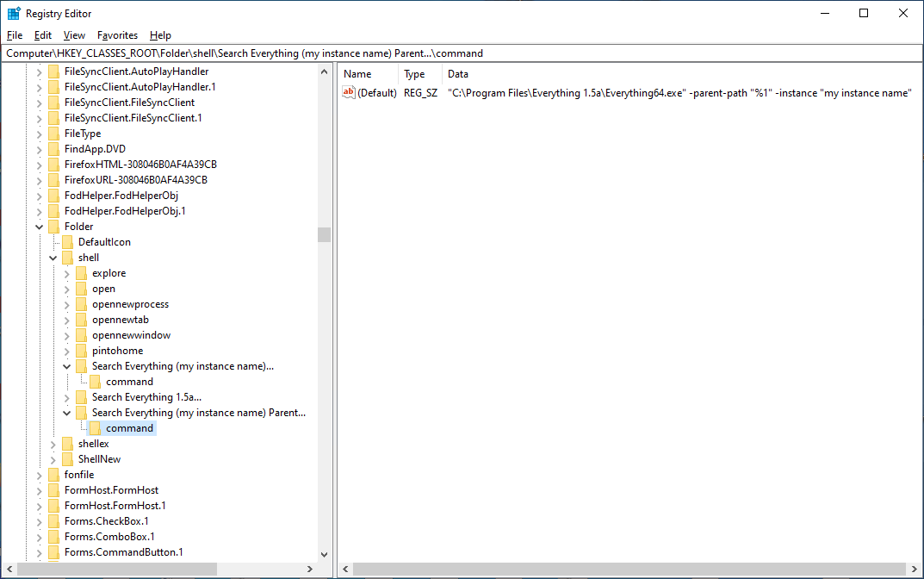
Task: Click folder icon of Forms.CheckBox.1 key
Action: [53, 521]
